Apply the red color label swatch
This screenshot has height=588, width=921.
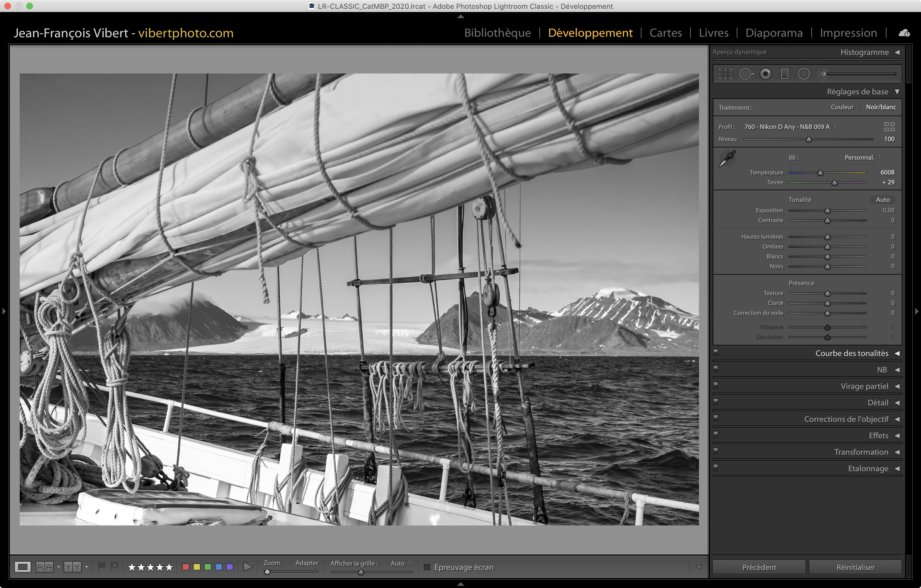pos(186,567)
